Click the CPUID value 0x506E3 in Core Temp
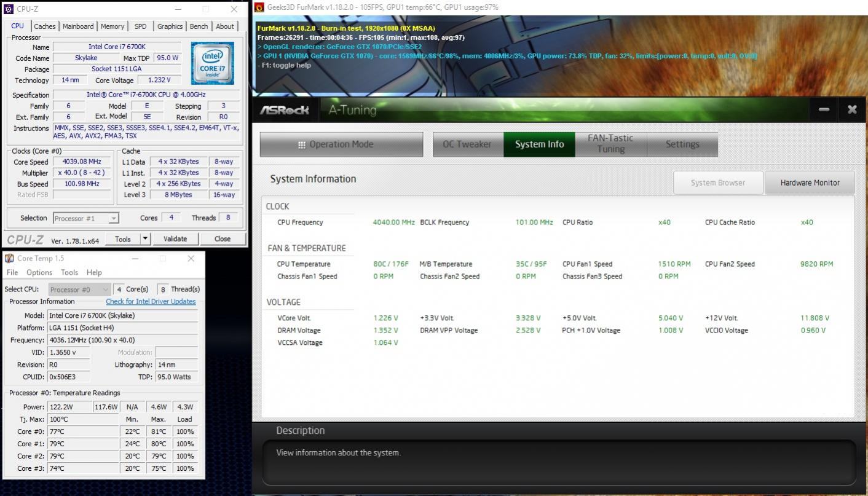The height and width of the screenshot is (496, 868). [68, 377]
